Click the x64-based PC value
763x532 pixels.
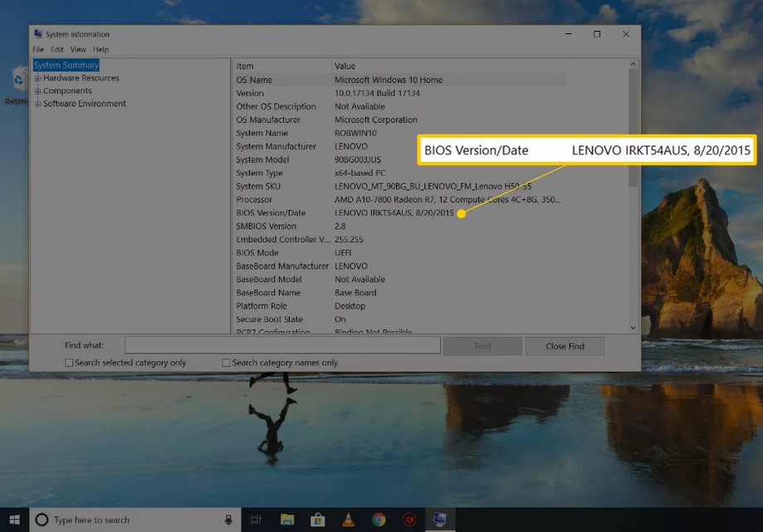click(360, 173)
